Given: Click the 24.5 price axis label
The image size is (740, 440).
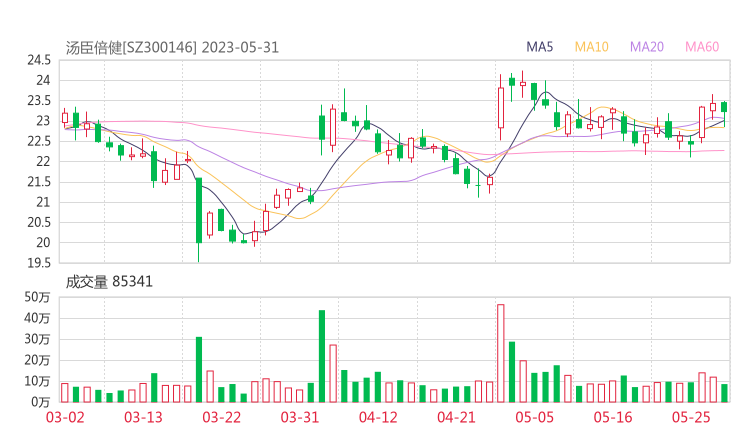Looking at the screenshot, I should [x=39, y=60].
